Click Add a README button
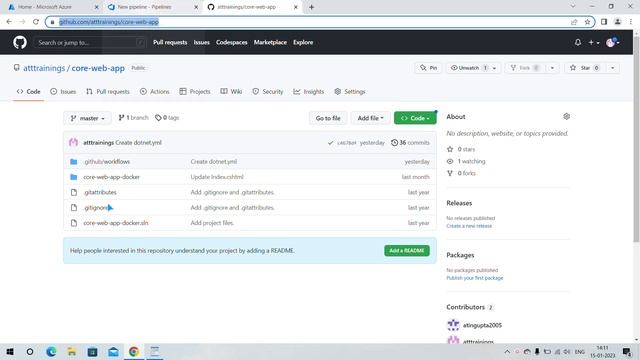640x360 pixels. click(407, 251)
